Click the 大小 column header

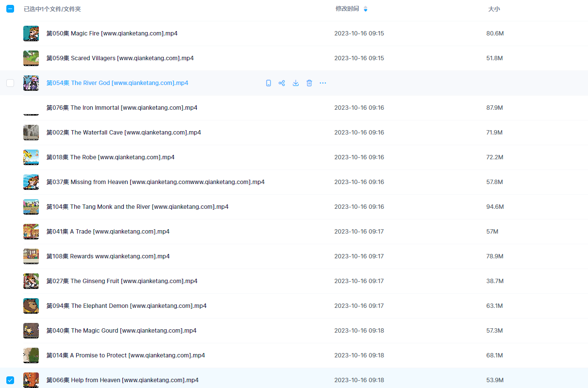[x=494, y=9]
